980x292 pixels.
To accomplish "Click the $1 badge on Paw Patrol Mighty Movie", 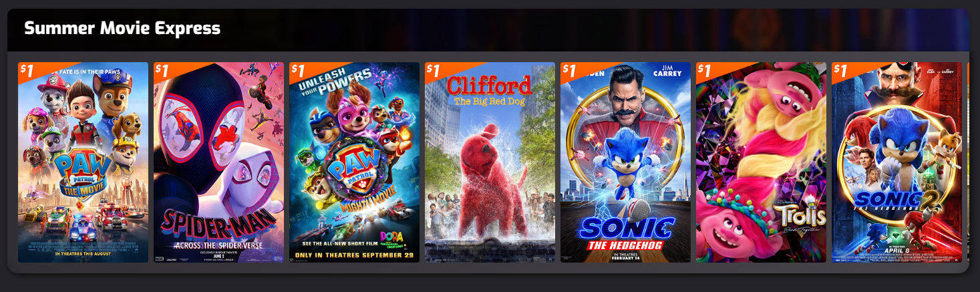I will coord(298,69).
